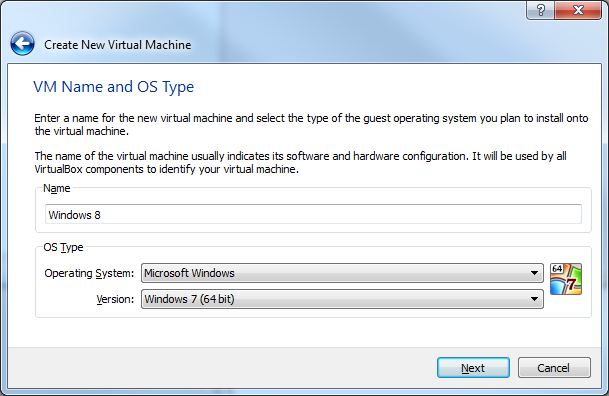
Task: Click the "Name" group label
Action: (x=57, y=188)
